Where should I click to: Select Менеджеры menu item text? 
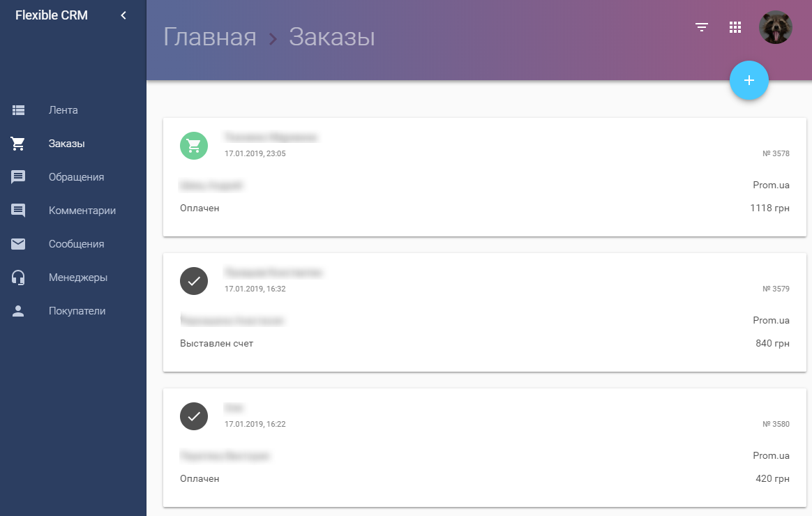[x=78, y=278]
